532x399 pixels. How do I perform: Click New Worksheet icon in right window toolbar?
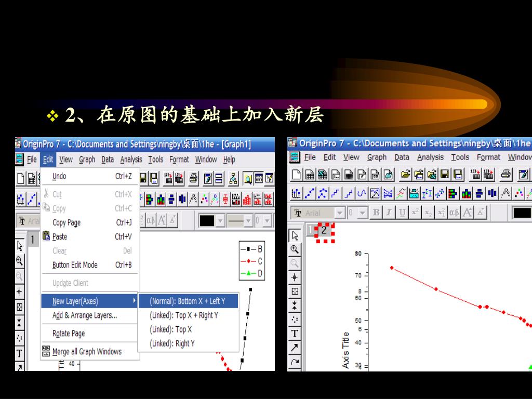[310, 175]
